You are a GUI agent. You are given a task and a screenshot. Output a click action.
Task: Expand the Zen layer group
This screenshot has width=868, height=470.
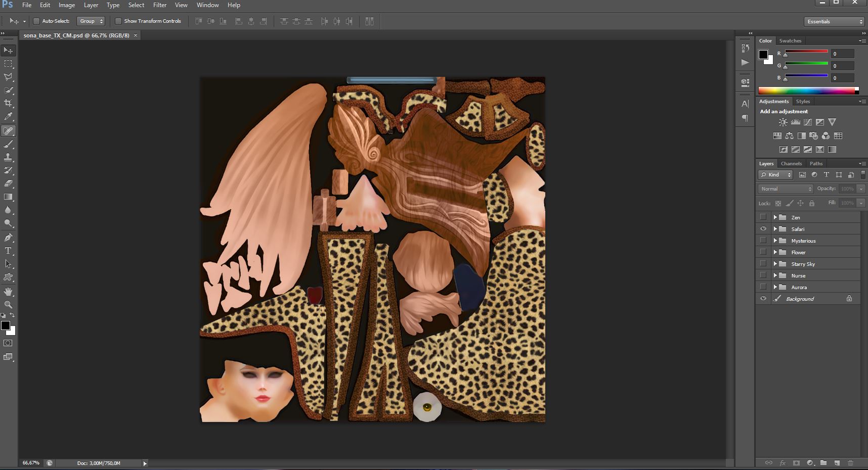tap(775, 217)
